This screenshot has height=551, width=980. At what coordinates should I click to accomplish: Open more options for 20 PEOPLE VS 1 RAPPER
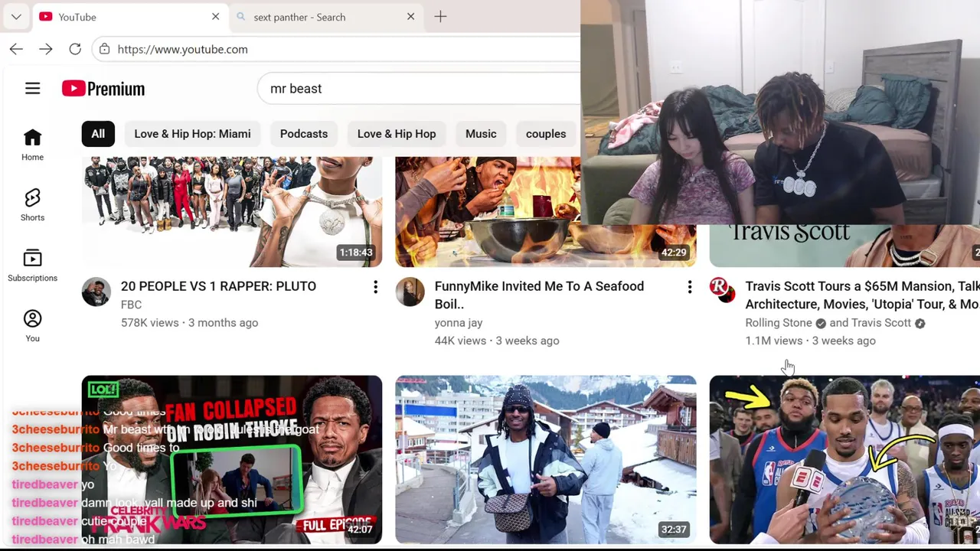(x=375, y=287)
